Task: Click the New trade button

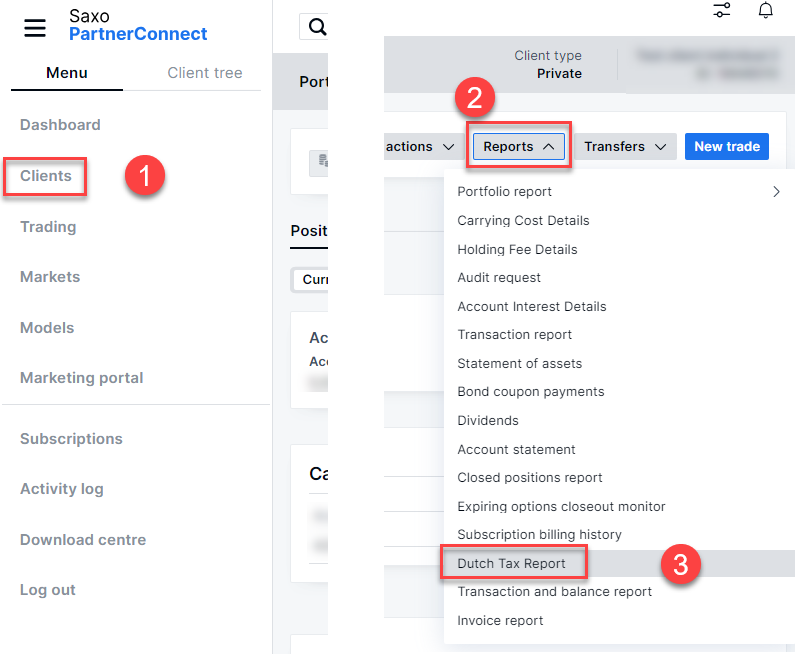Action: pyautogui.click(x=727, y=147)
